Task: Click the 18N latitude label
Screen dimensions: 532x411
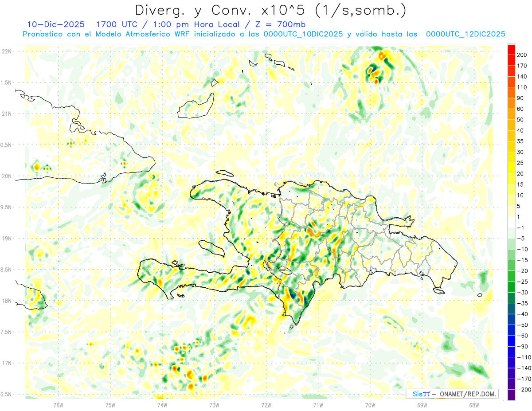Action: [7, 301]
